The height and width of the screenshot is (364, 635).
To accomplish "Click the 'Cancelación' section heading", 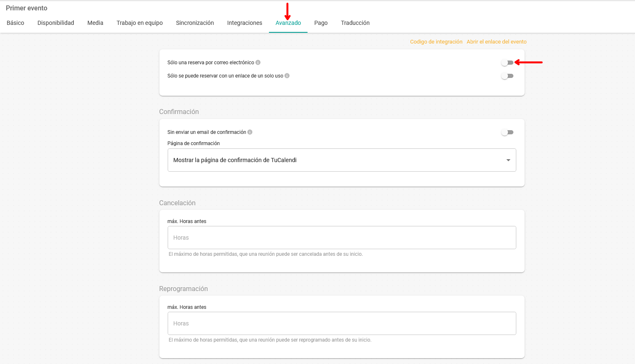I will pyautogui.click(x=177, y=203).
